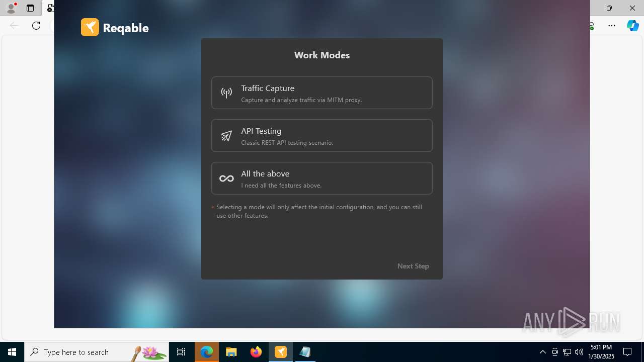Image resolution: width=644 pixels, height=362 pixels.
Task: Click the Next Step button
Action: [x=413, y=266]
